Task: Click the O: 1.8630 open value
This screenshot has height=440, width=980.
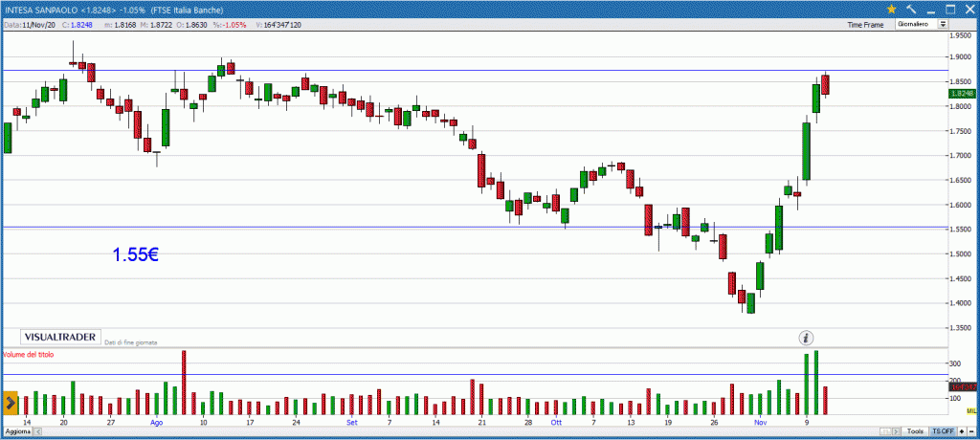Action: point(191,25)
